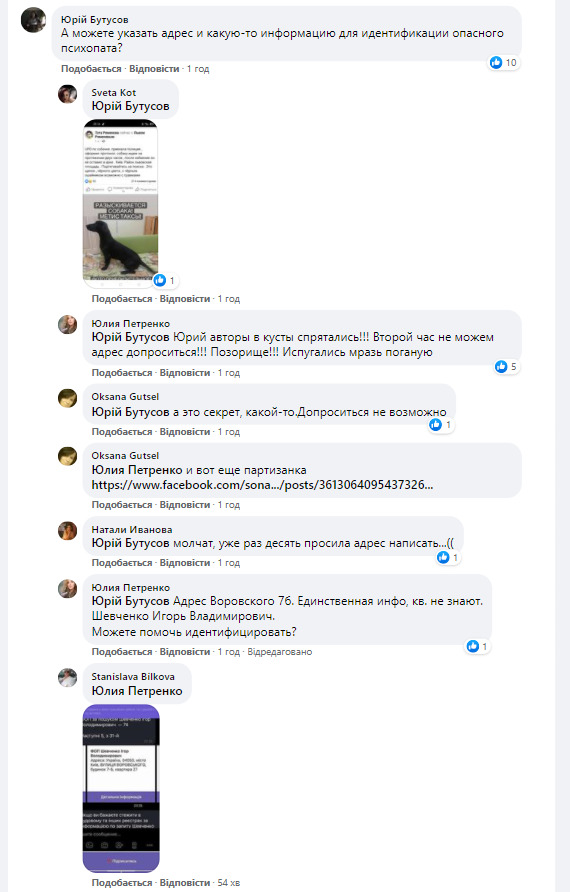The image size is (570, 892).
Task: Open the facebook.com/sona posts link
Action: [x=262, y=485]
